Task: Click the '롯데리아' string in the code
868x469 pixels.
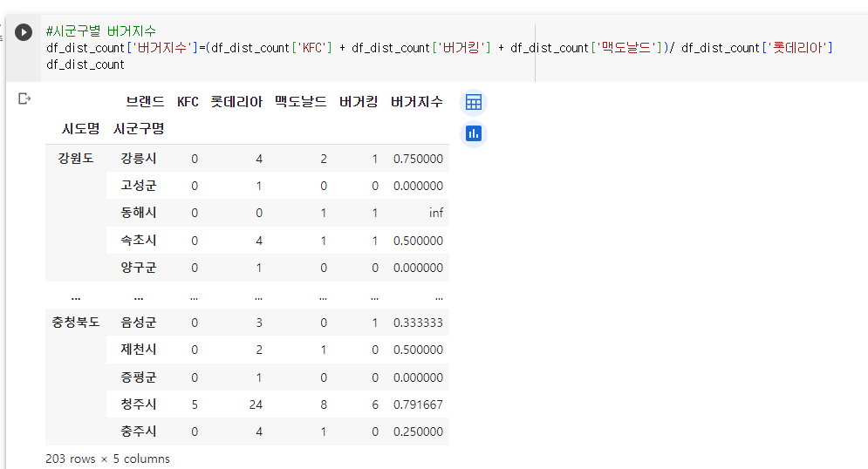Action: point(797,48)
